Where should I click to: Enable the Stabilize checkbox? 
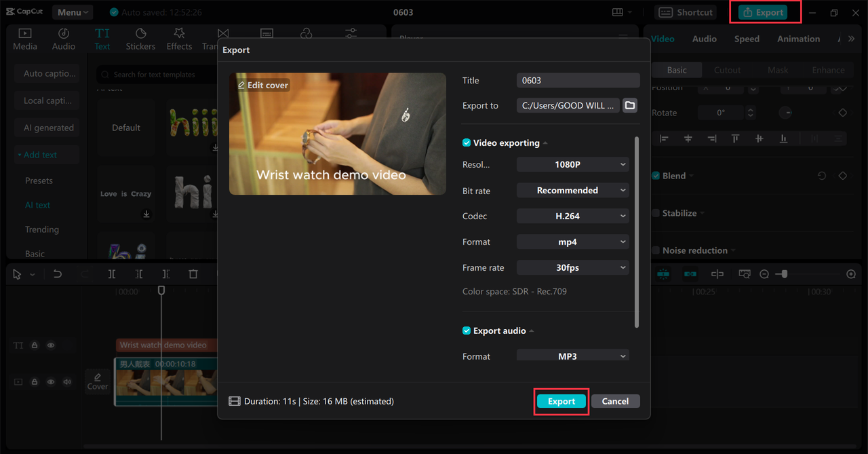656,213
